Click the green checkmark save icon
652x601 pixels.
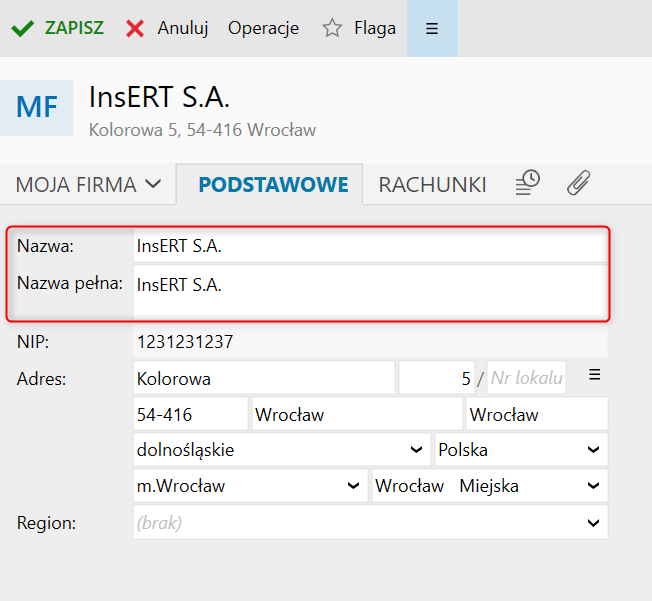(22, 29)
